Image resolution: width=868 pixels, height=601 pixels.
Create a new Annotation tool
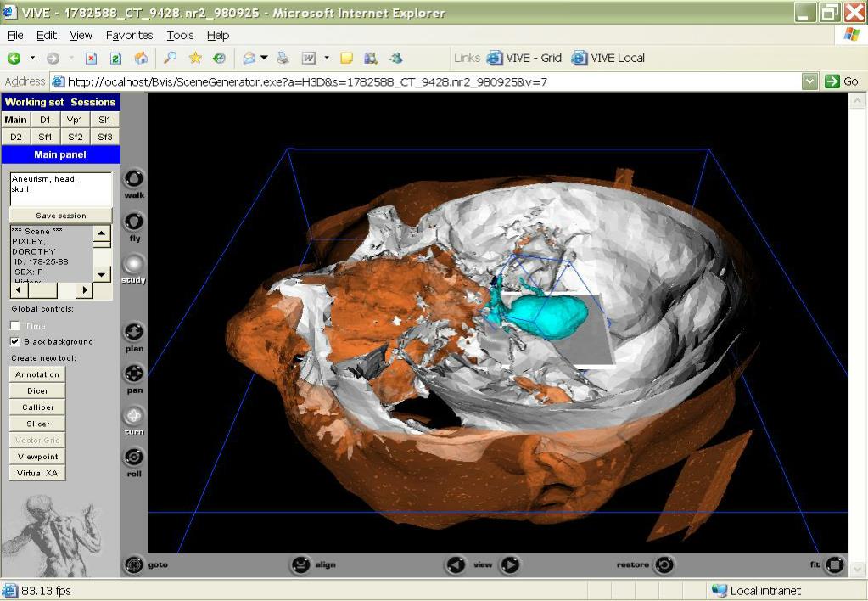[x=37, y=374]
